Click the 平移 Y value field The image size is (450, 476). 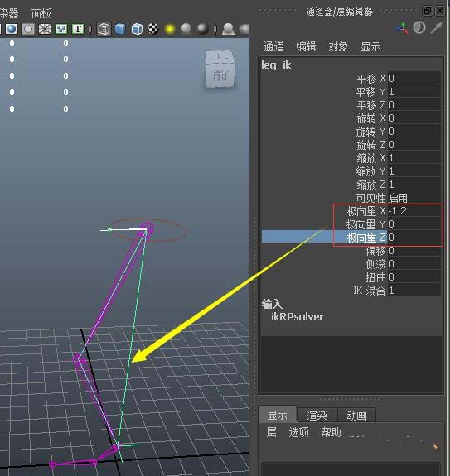414,92
